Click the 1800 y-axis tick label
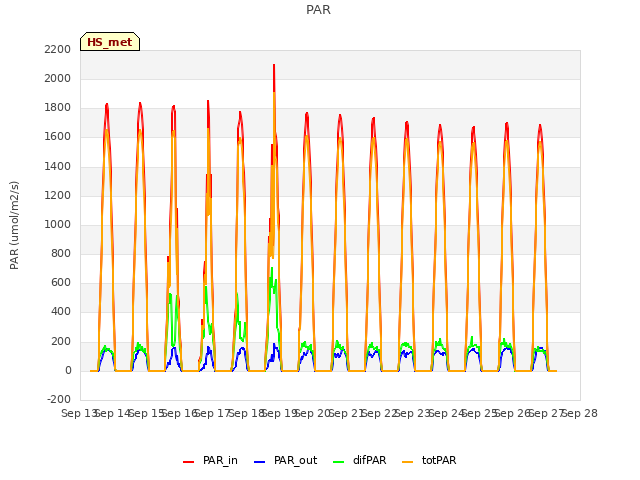Image resolution: width=640 pixels, height=480 pixels. pyautogui.click(x=58, y=108)
